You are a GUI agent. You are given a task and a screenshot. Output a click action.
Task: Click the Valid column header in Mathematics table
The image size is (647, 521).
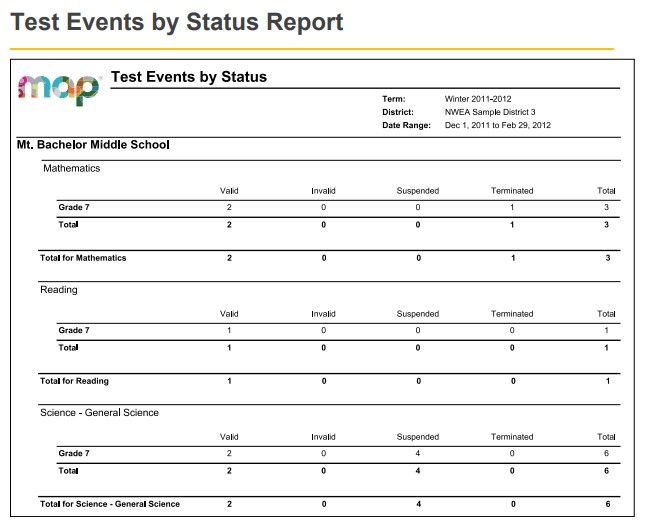(x=229, y=190)
